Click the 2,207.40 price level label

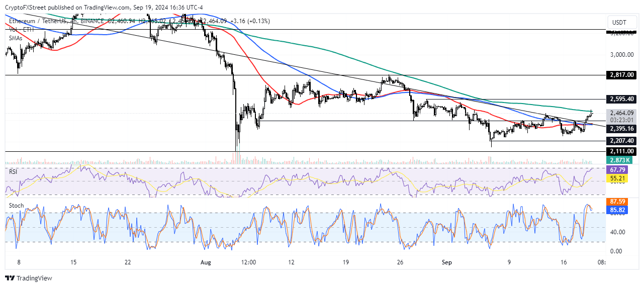point(621,141)
